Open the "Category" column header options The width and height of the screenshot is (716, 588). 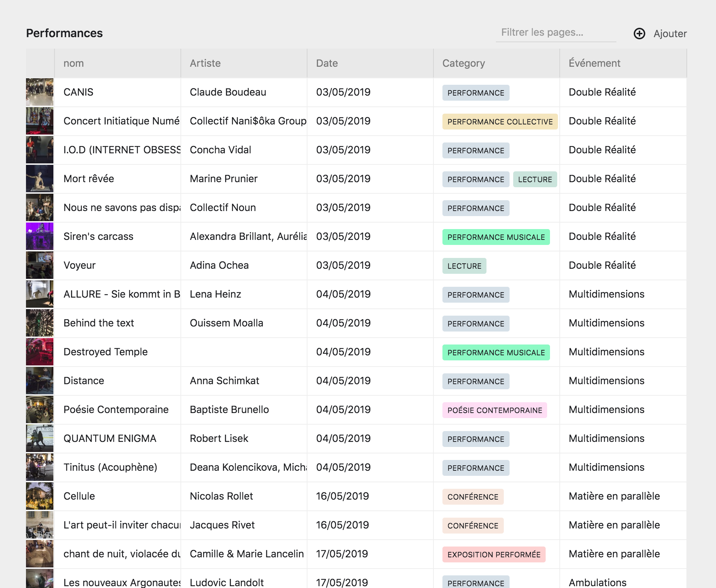coord(464,63)
